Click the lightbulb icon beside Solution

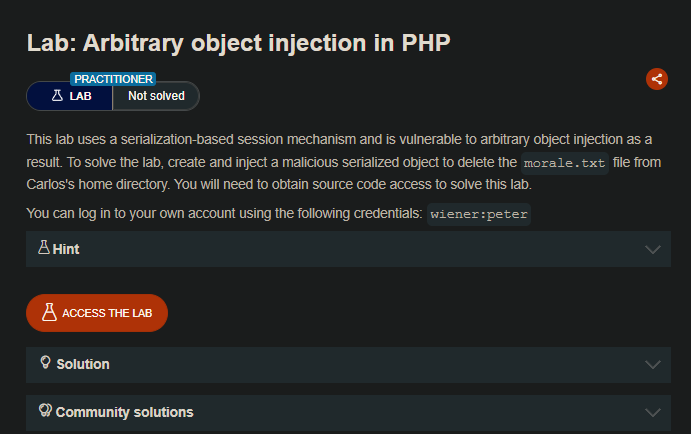point(45,363)
